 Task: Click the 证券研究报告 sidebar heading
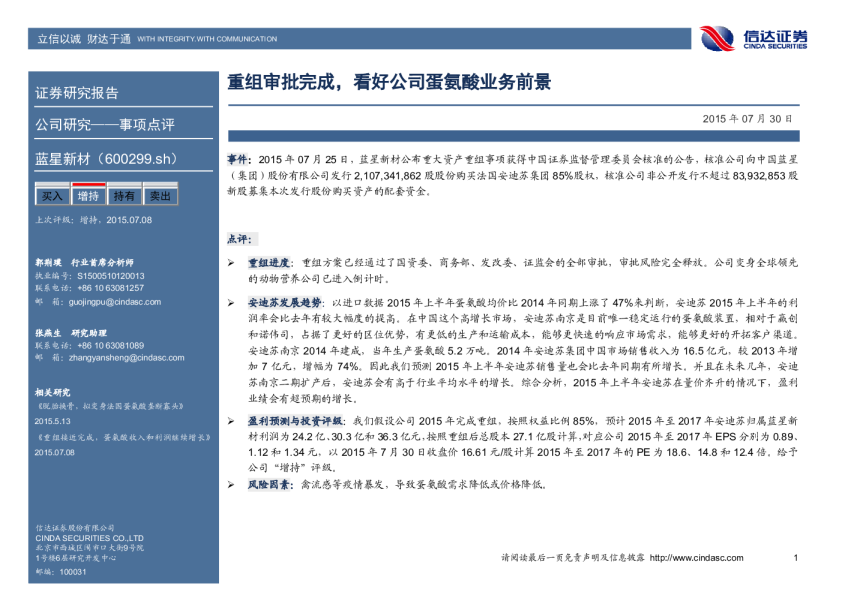click(x=77, y=93)
